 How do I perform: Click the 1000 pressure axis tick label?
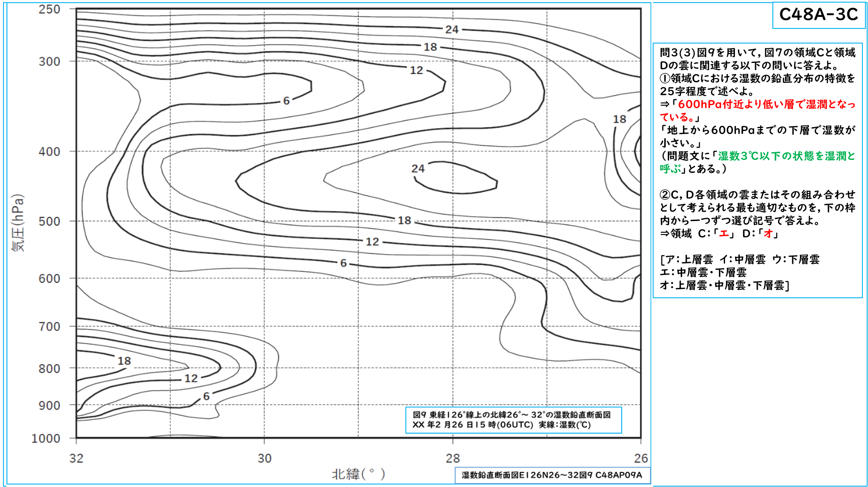(x=46, y=438)
